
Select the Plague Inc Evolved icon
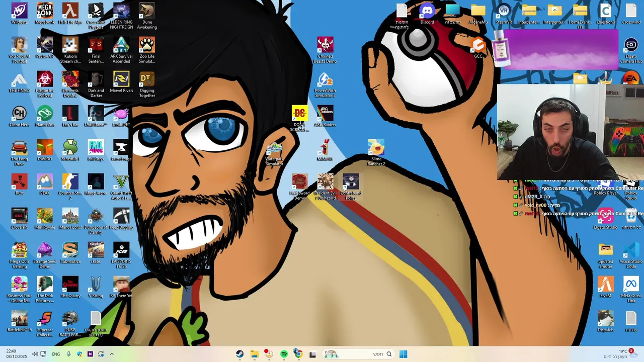[x=45, y=84]
